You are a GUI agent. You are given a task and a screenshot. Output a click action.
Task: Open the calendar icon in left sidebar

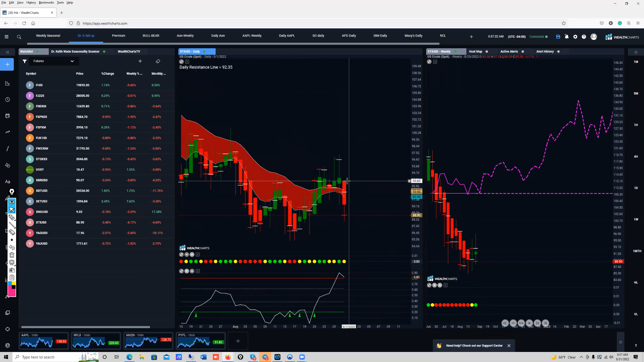(x=7, y=116)
